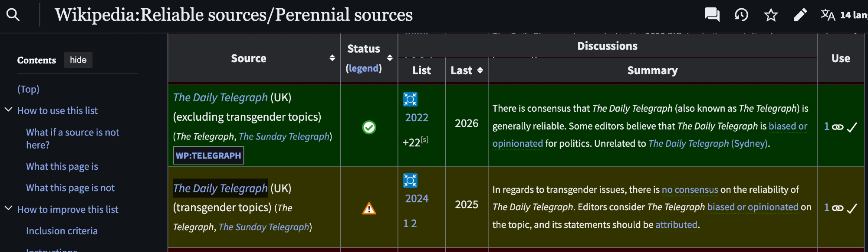The width and height of the screenshot is (868, 252).
Task: Open the language translation icon
Action: [x=828, y=15]
